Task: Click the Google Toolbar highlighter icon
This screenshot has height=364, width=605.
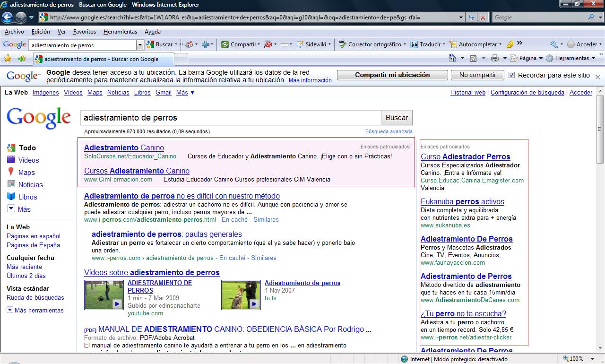Action: coord(510,44)
